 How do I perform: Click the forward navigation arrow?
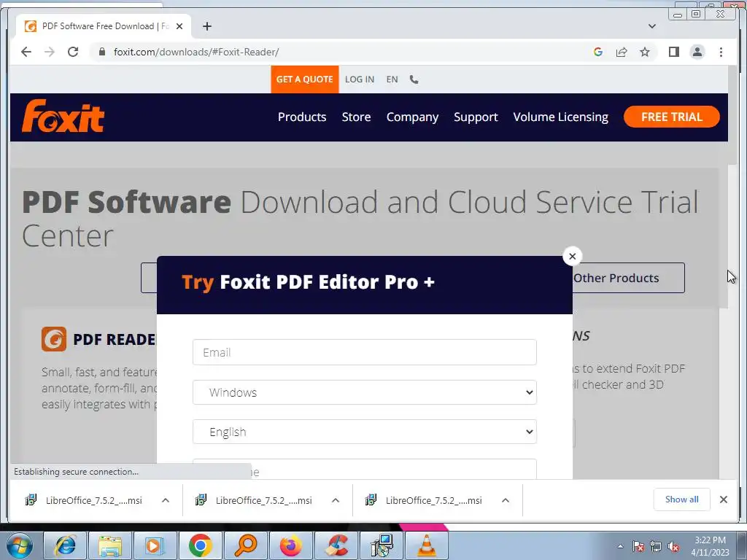coord(50,52)
